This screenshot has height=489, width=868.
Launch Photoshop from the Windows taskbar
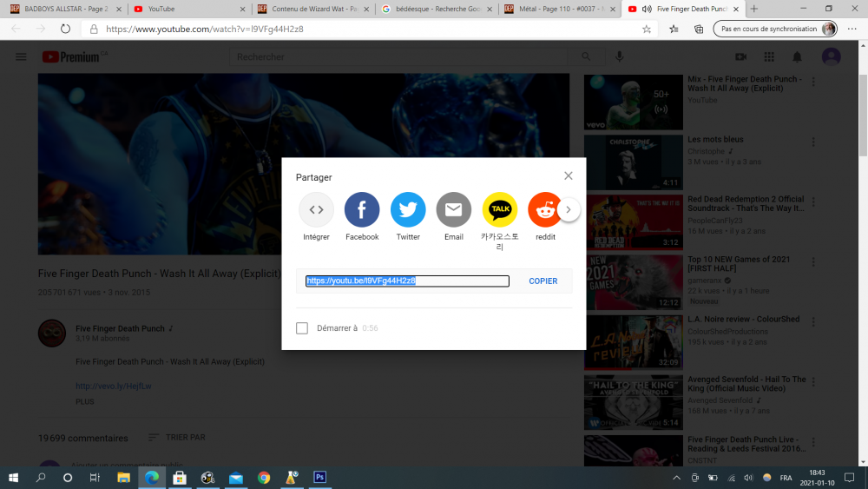pos(319,478)
